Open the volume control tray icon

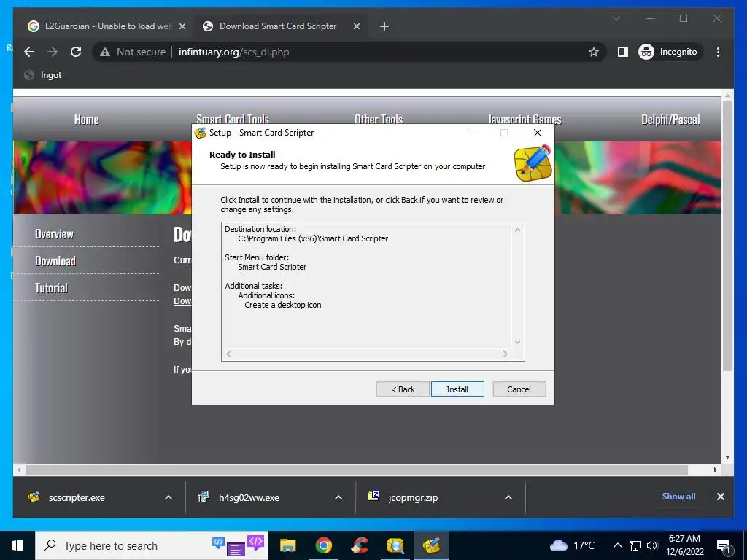651,545
